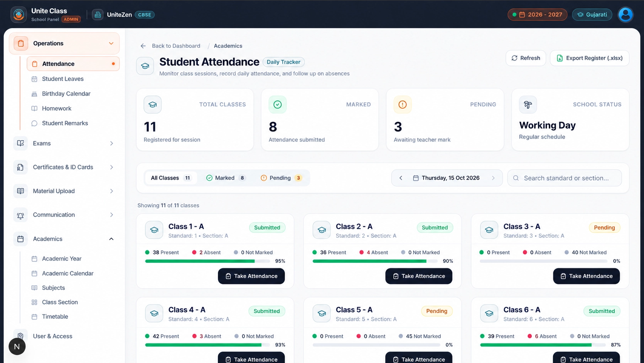644x363 pixels.
Task: Click the Class 1 - A card icon
Action: [x=154, y=230]
